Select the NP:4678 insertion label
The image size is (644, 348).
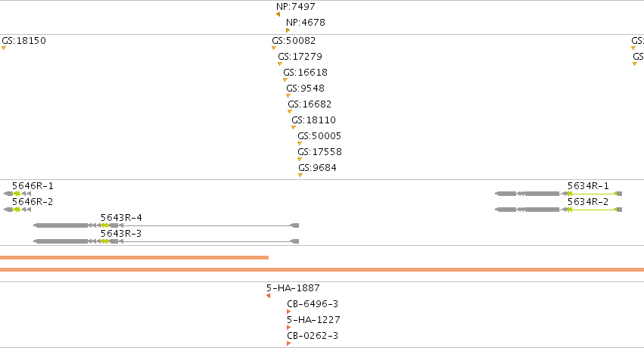coord(306,23)
